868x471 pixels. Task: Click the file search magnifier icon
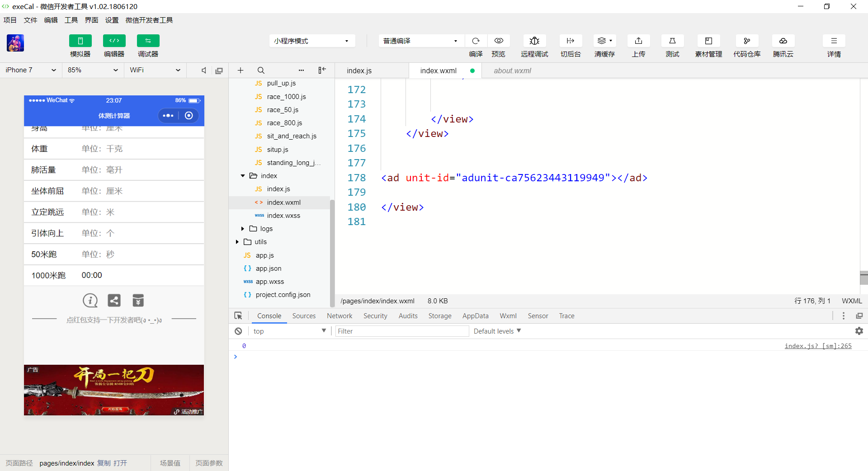261,71
